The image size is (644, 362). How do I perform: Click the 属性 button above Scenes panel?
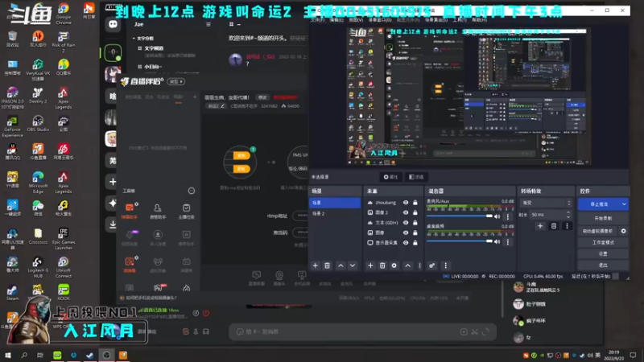tap(390, 177)
